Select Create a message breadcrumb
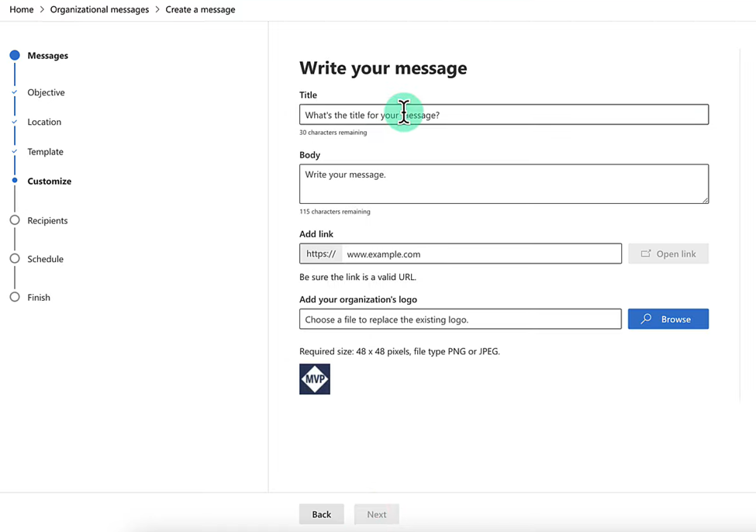 pos(200,9)
